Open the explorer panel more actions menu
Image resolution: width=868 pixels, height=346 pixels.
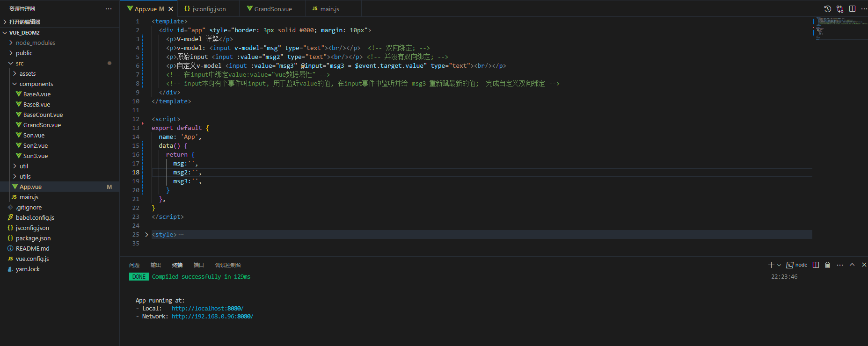(109, 9)
